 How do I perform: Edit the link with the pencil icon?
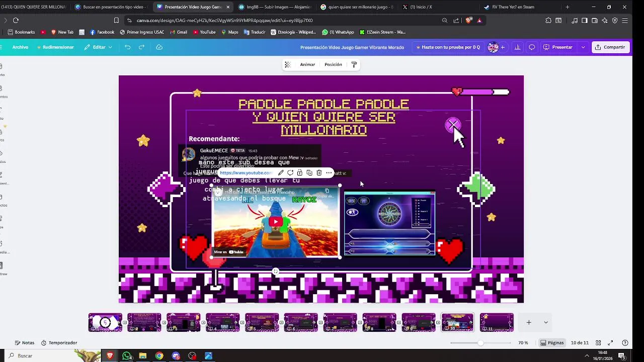pyautogui.click(x=281, y=173)
